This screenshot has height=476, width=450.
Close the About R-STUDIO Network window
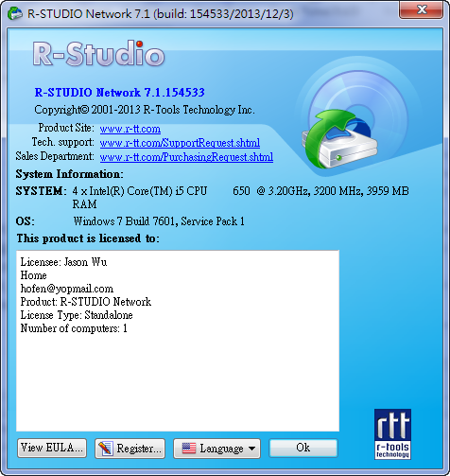click(x=421, y=10)
